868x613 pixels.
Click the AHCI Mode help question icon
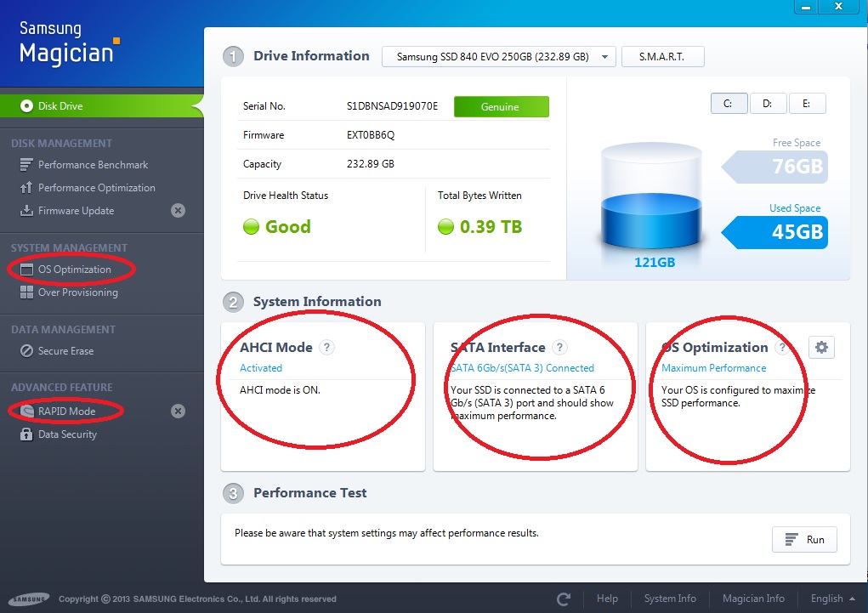coord(326,348)
